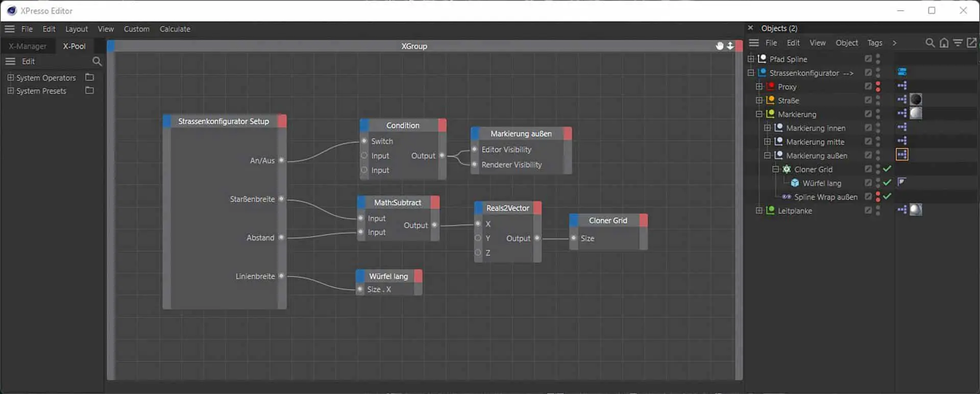This screenshot has width=980, height=394.
Task: Click the home path icon in Objects panel
Action: [944, 43]
